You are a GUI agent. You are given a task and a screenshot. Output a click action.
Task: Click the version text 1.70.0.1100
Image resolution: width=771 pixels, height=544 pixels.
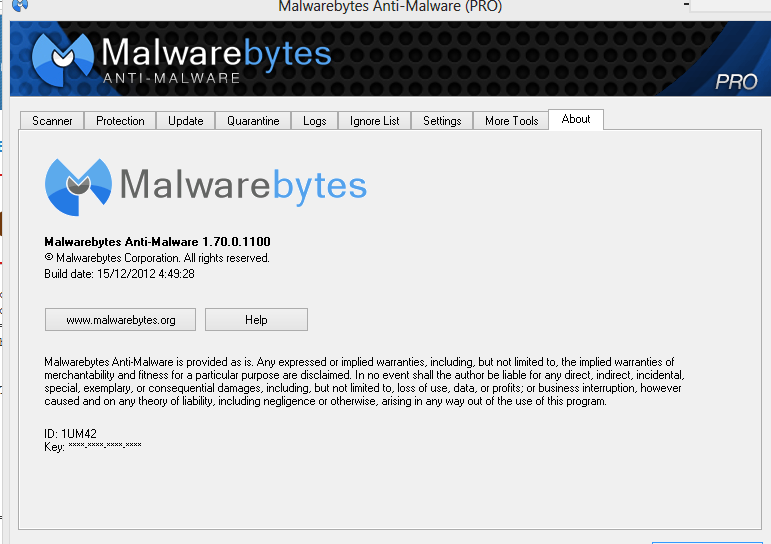(236, 242)
